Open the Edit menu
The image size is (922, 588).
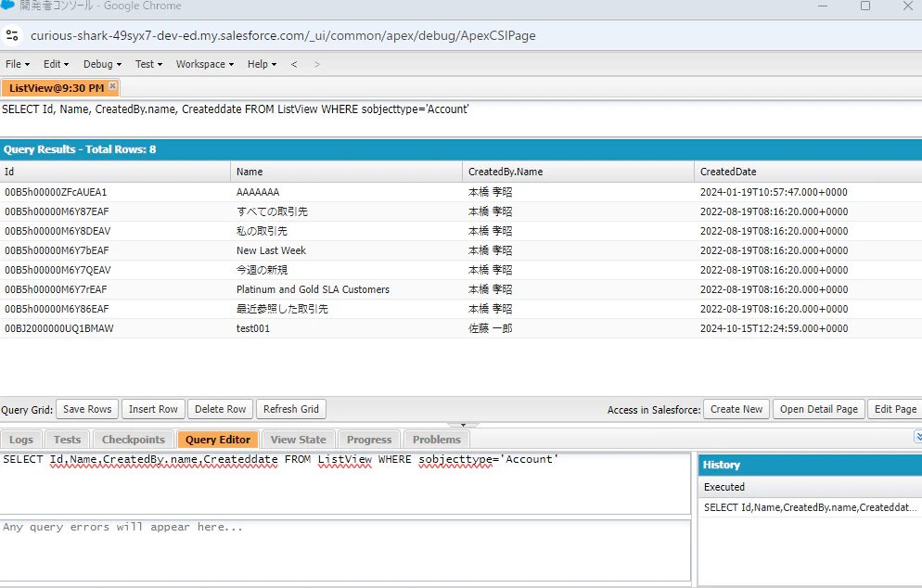(x=56, y=64)
